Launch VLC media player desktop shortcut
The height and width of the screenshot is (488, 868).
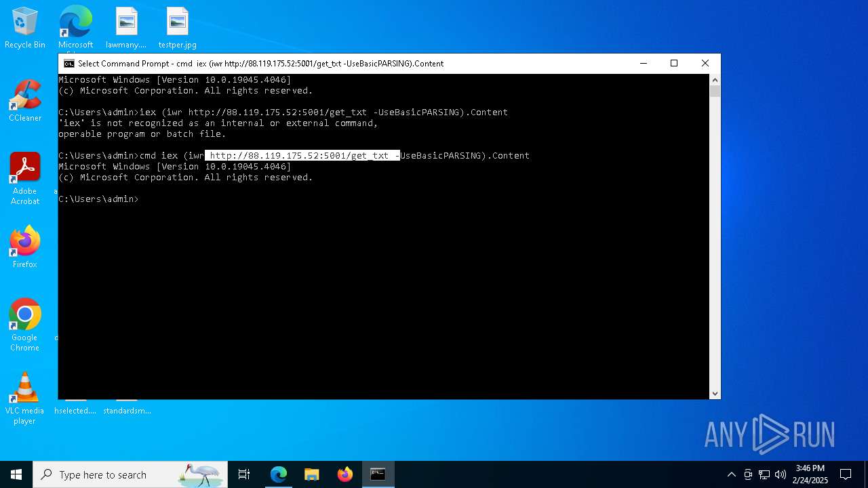[x=25, y=399]
